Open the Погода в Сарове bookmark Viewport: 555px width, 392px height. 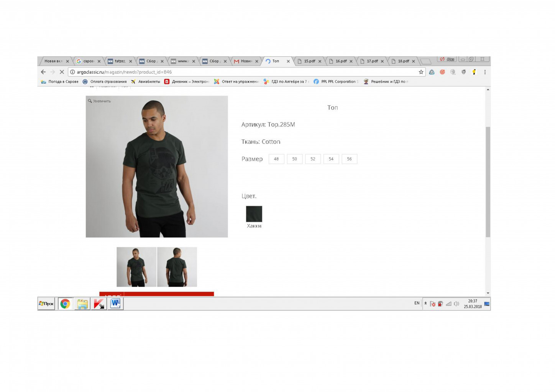[60, 82]
